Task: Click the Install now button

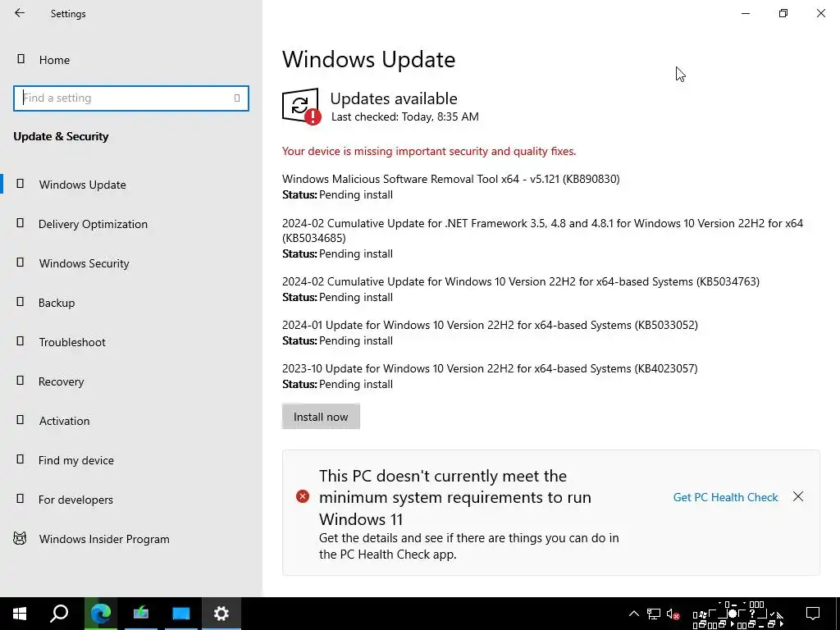Action: 321,417
